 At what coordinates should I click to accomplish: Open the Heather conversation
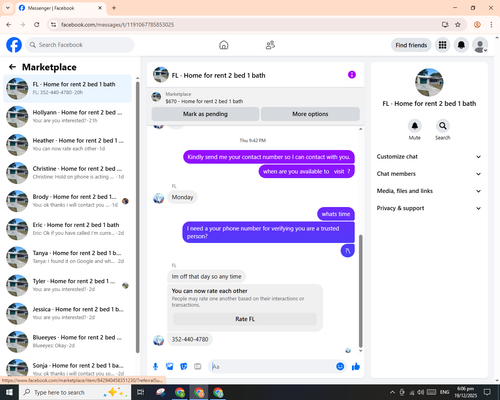click(x=68, y=144)
